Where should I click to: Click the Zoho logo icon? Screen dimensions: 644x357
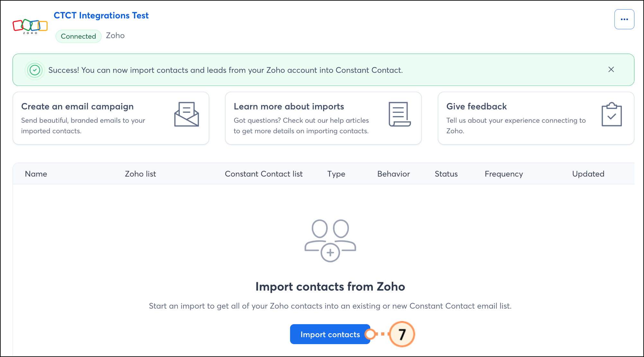[x=30, y=26]
